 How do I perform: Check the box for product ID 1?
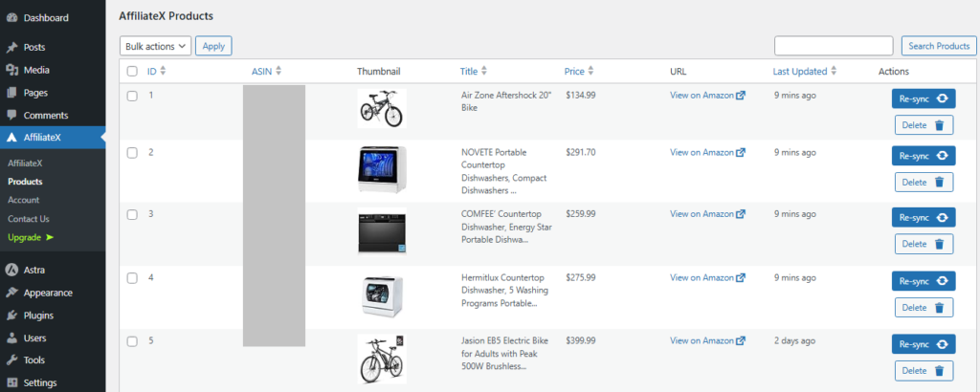coord(132,96)
